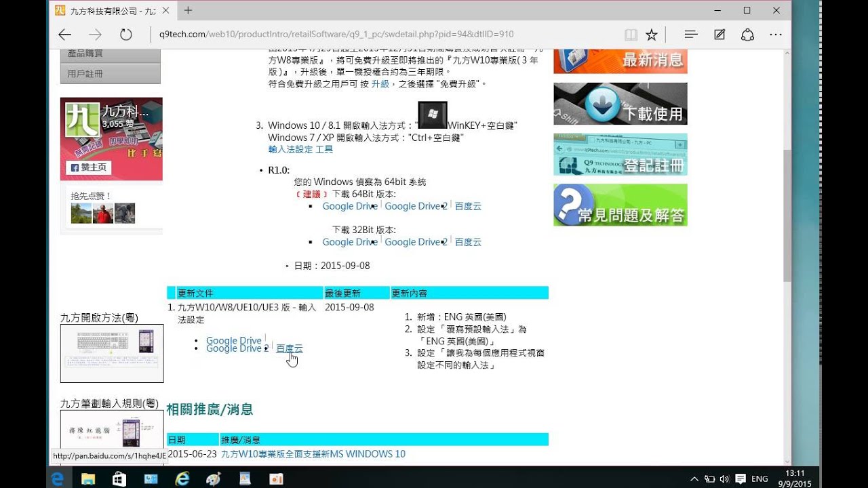This screenshot has width=868, height=488.
Task: Click 百度云 link for 64Bit version
Action: pos(468,206)
